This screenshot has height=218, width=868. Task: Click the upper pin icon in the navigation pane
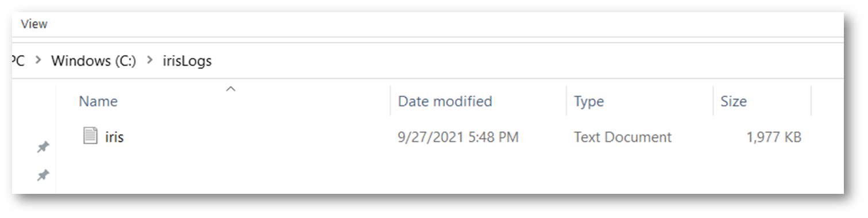[x=43, y=147]
